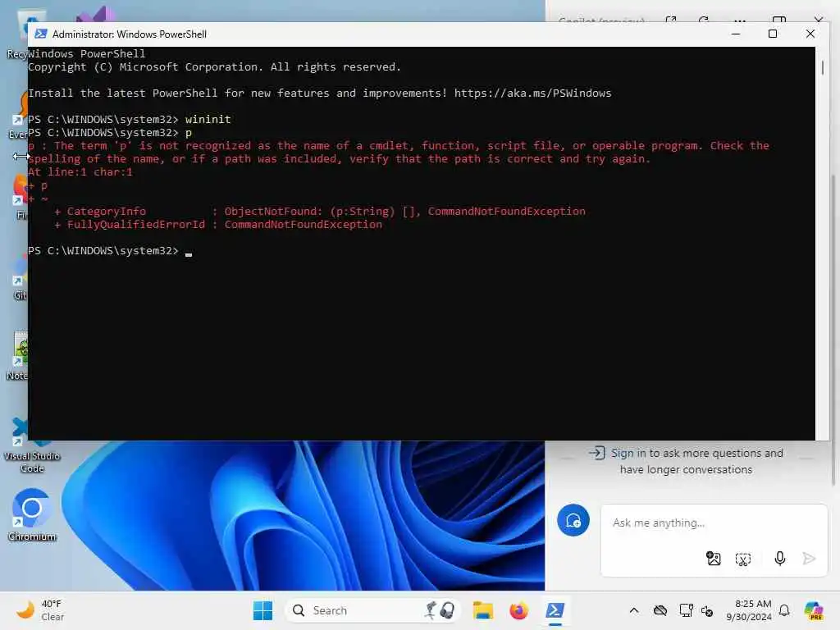This screenshot has width=840, height=630.
Task: Click the muted volume tray icon
Action: tap(707, 610)
